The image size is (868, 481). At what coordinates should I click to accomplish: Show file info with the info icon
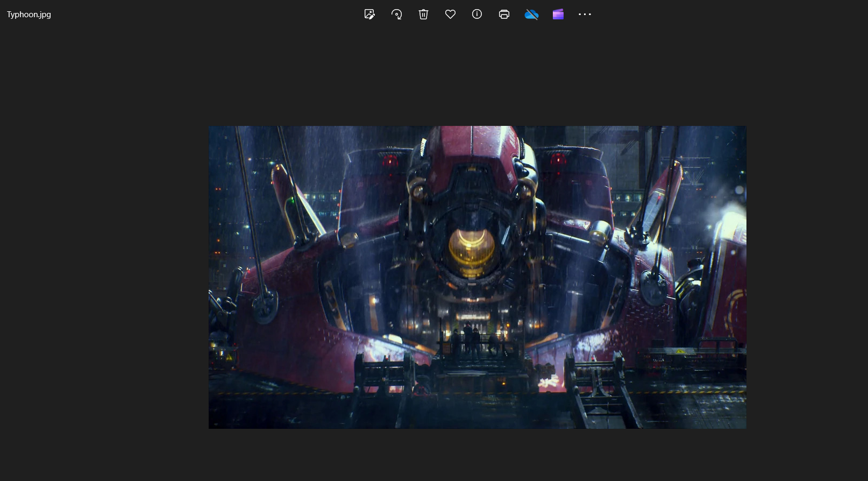click(x=477, y=15)
